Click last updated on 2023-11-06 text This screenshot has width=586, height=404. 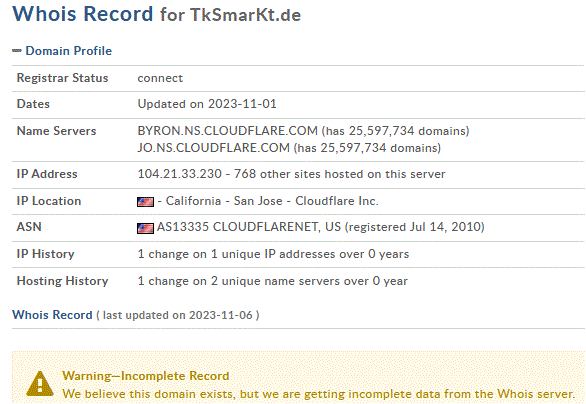click(x=178, y=315)
